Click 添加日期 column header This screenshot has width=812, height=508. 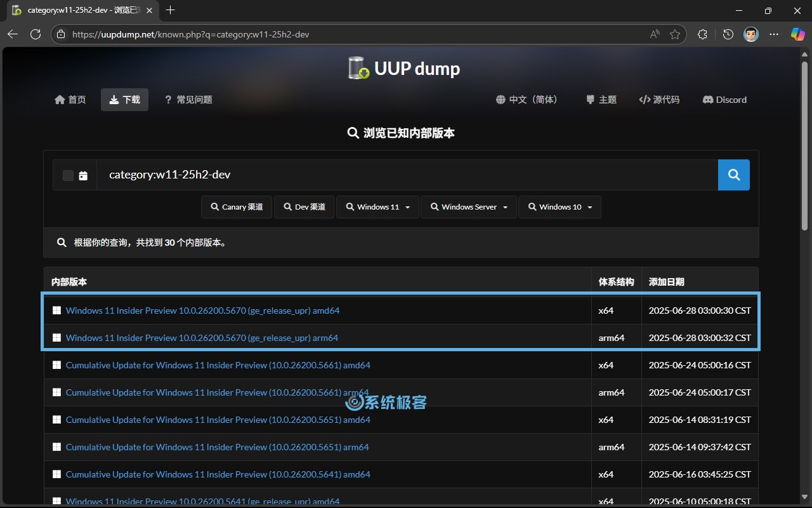coord(666,282)
